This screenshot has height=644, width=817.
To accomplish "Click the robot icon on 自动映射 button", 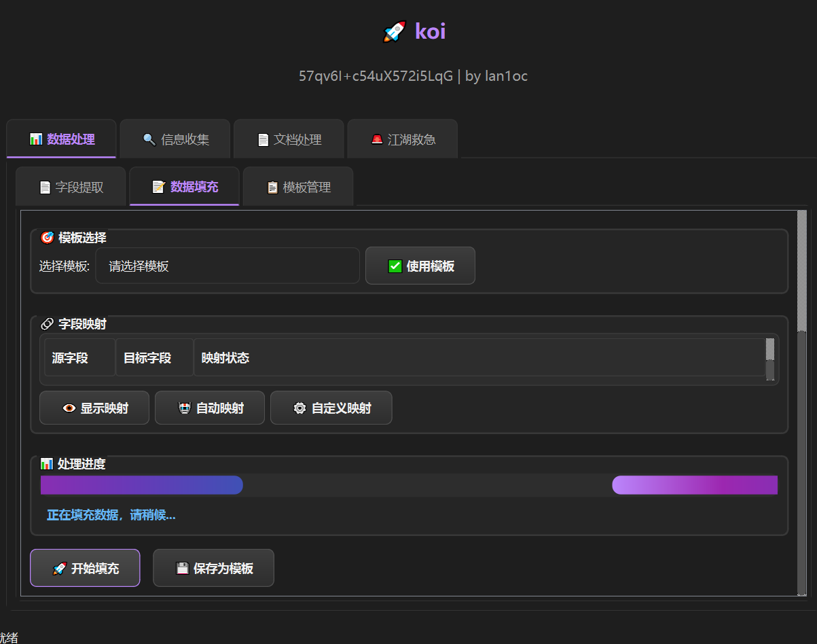I will pos(184,408).
